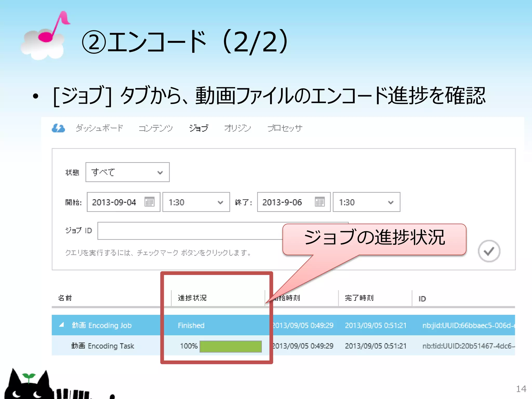Click Encoding Job start time 2013/09/05 0:49:29
532x399 pixels.
tap(303, 325)
